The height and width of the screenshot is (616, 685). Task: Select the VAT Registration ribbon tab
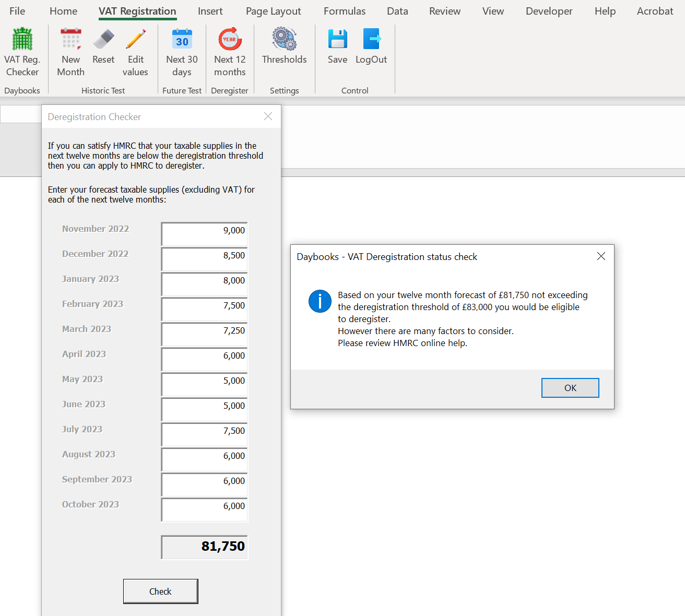(x=137, y=11)
